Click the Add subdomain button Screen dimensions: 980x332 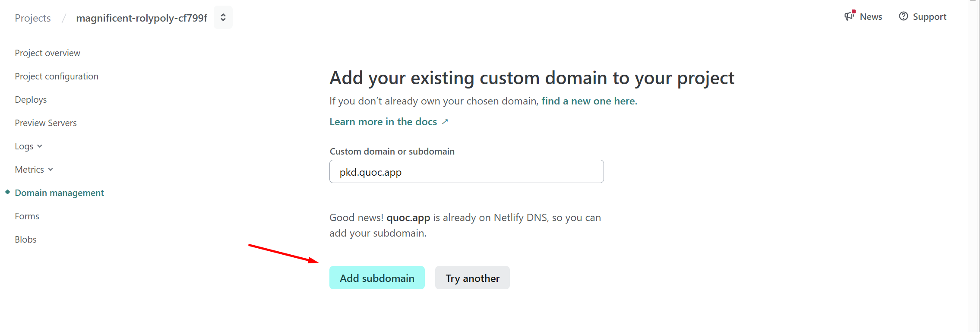pos(377,278)
